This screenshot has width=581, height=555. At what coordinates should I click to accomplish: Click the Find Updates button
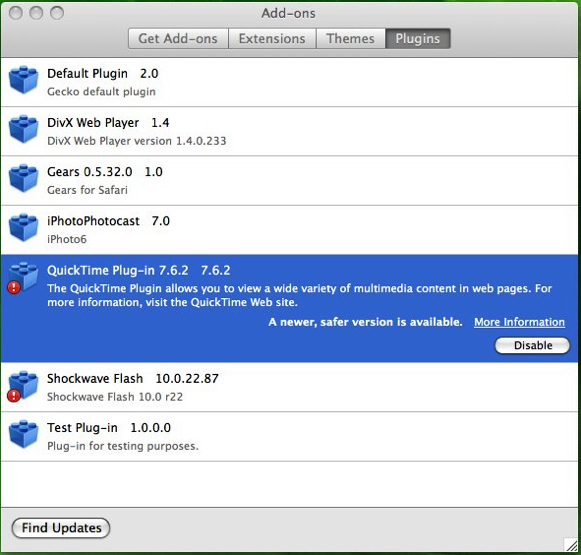click(61, 528)
